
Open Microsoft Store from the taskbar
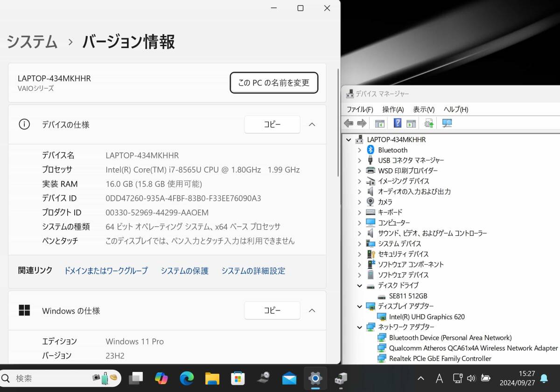[x=238, y=378]
